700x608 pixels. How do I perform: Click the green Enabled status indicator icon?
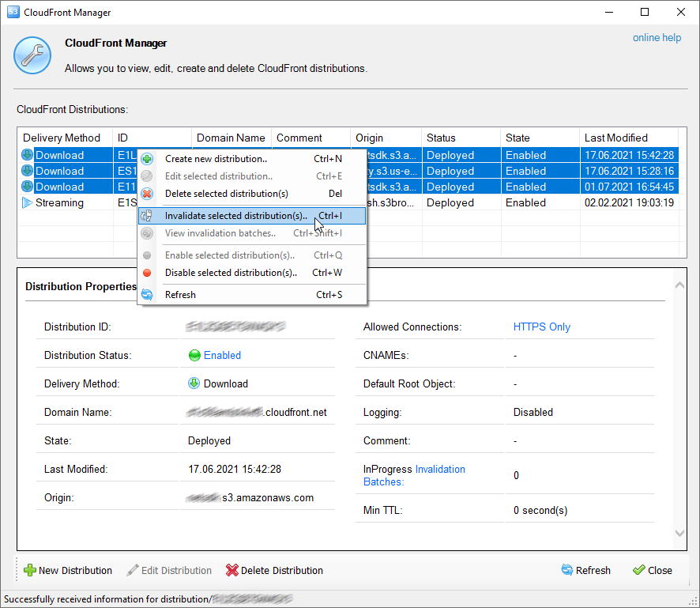pyautogui.click(x=194, y=355)
